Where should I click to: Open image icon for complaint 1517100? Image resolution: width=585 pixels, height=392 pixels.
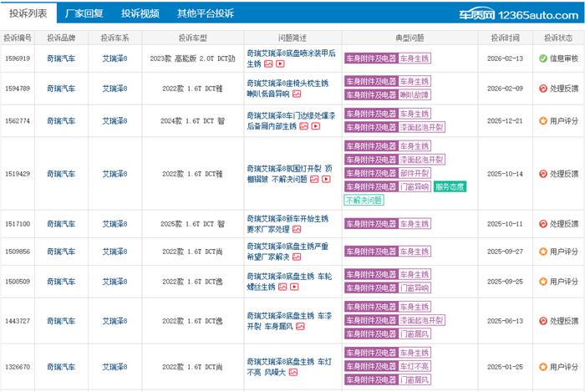[x=296, y=229]
